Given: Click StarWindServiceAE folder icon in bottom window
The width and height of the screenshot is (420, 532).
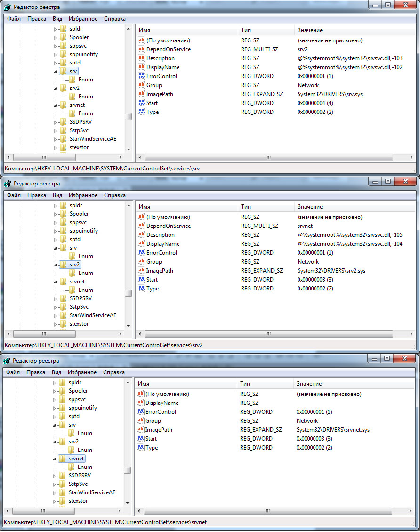Looking at the screenshot, I should click(63, 492).
